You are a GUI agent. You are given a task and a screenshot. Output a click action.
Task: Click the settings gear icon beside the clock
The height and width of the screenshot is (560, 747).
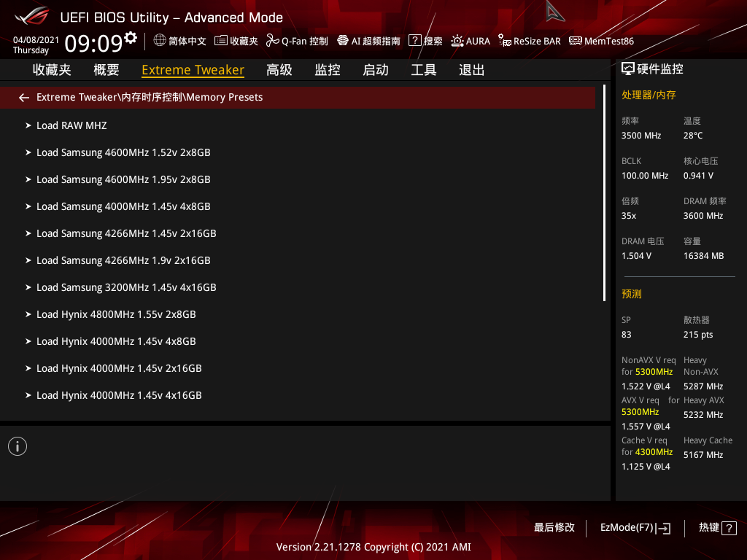coord(131,38)
